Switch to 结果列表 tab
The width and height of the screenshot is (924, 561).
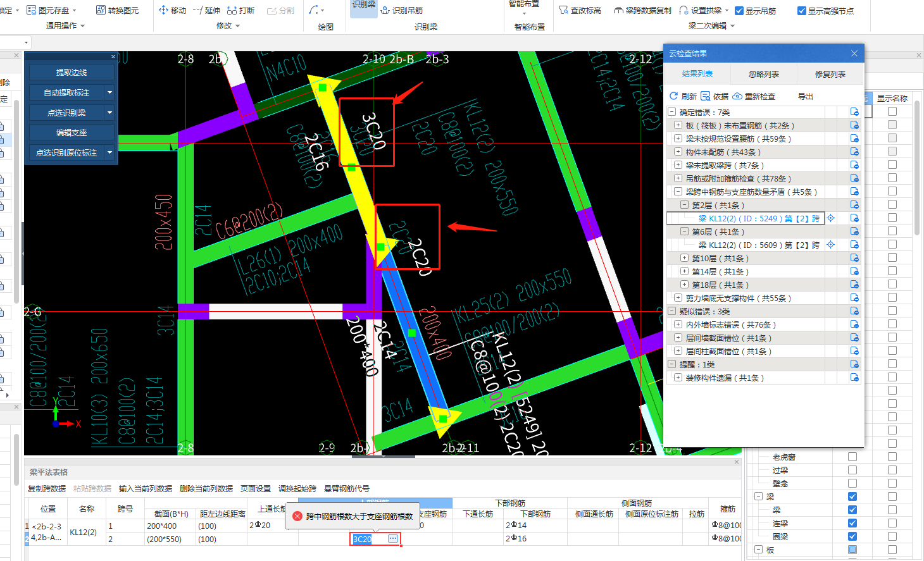(x=697, y=74)
